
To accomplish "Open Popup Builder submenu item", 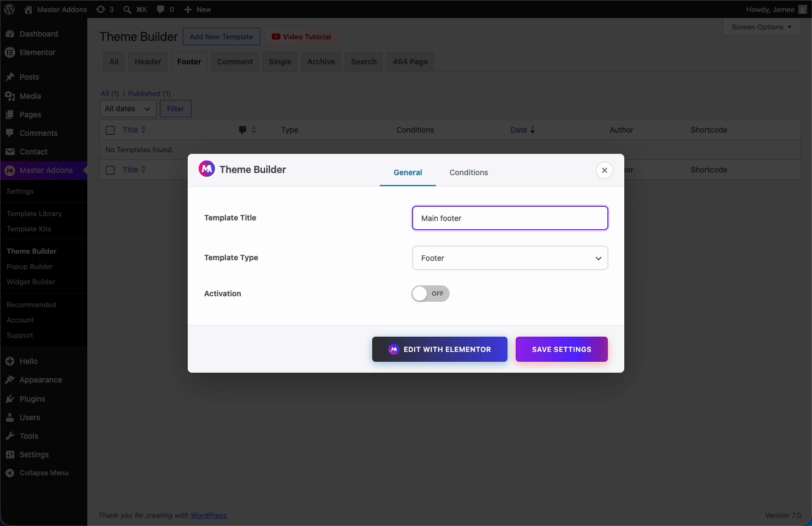I will 30,266.
